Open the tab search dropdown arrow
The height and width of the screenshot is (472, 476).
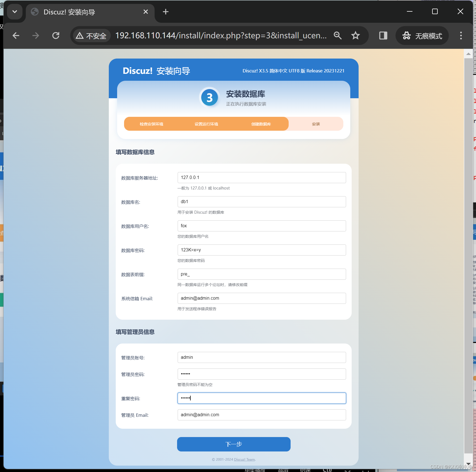15,12
